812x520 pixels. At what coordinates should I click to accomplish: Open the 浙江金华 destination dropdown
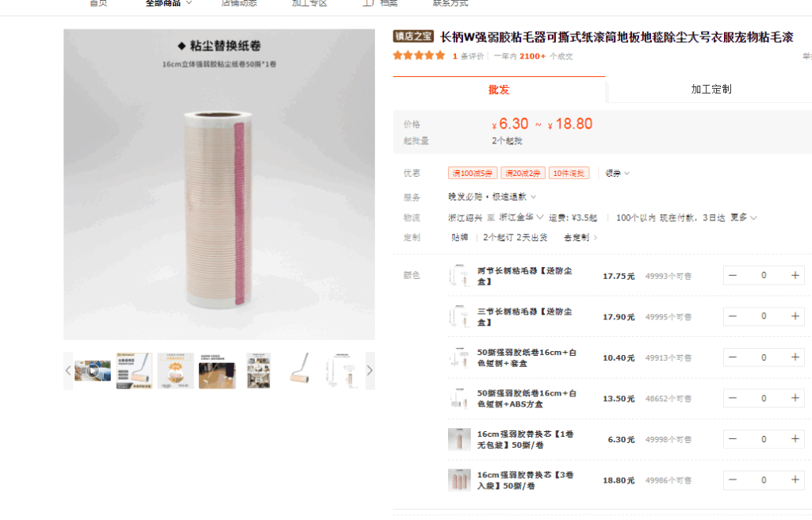(520, 217)
